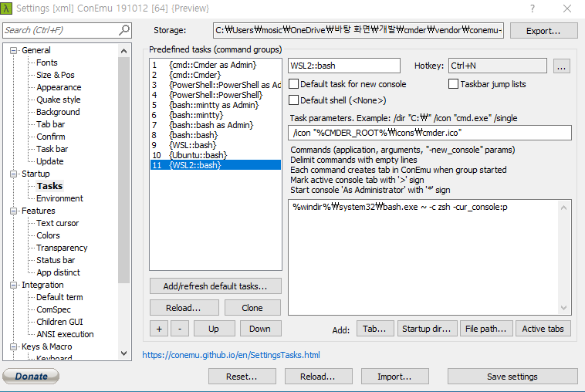Select Environment under Startup
This screenshot has height=392, width=585.
[x=59, y=198]
